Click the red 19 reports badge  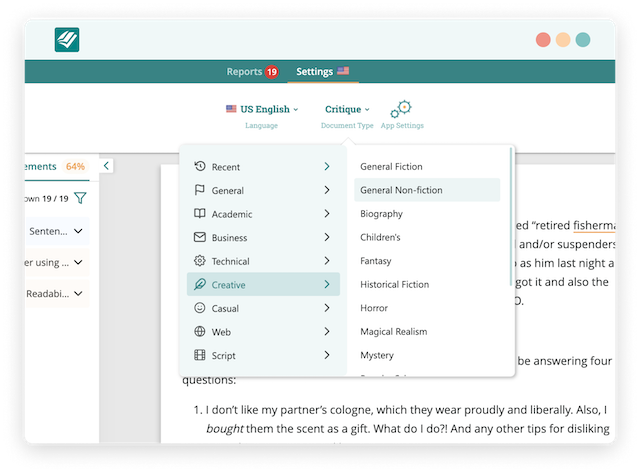[x=271, y=72]
